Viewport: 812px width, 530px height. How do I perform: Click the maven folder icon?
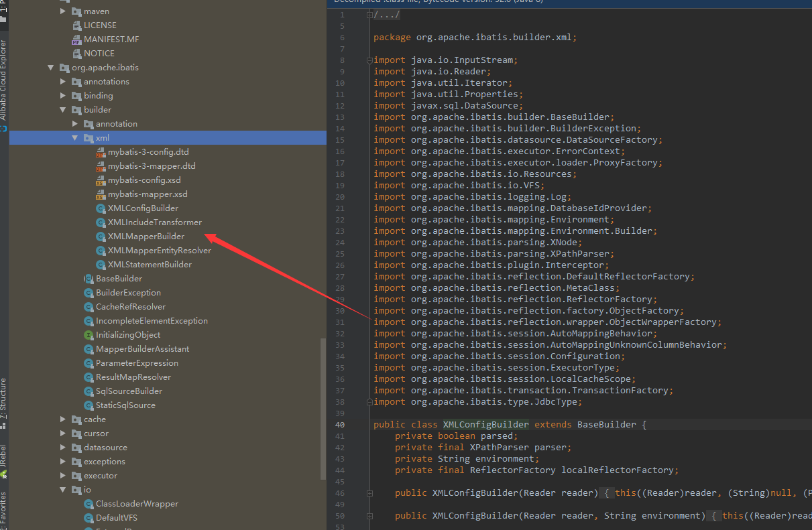[x=76, y=11]
